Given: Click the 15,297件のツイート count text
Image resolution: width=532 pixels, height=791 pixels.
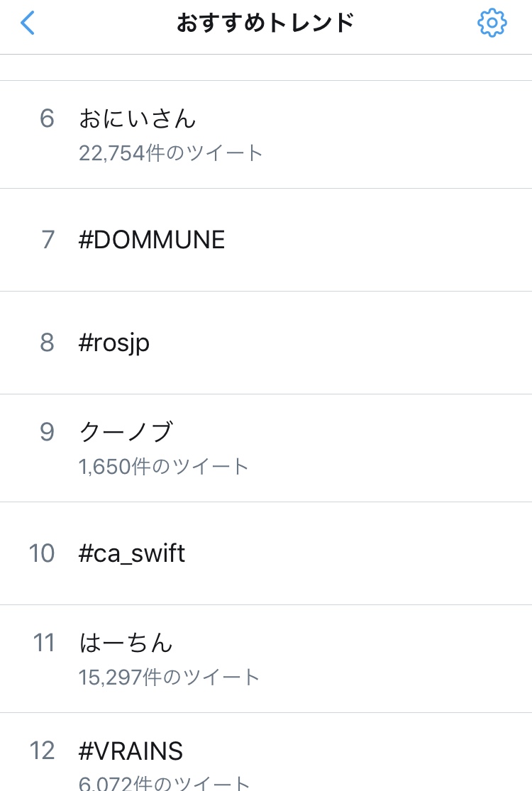Looking at the screenshot, I should click(170, 677).
